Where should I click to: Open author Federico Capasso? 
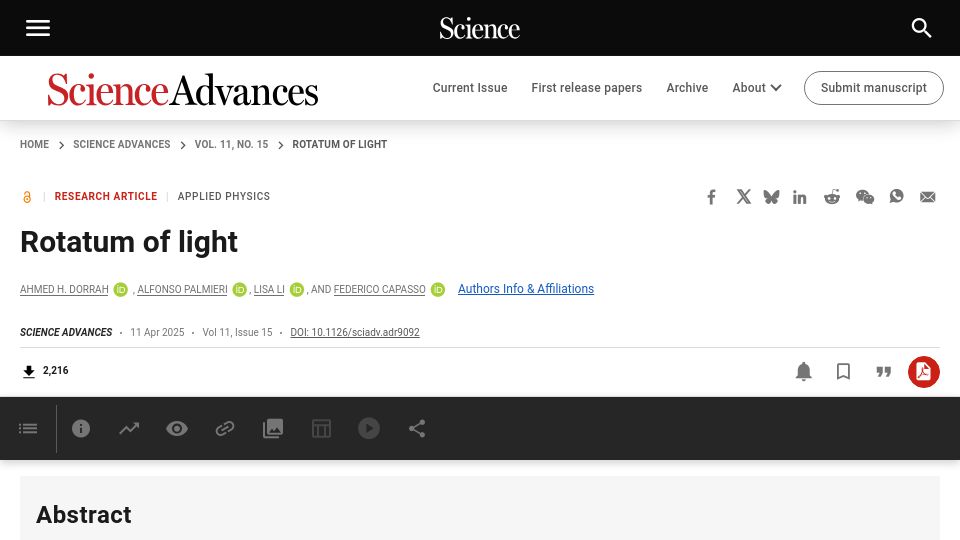tap(380, 290)
